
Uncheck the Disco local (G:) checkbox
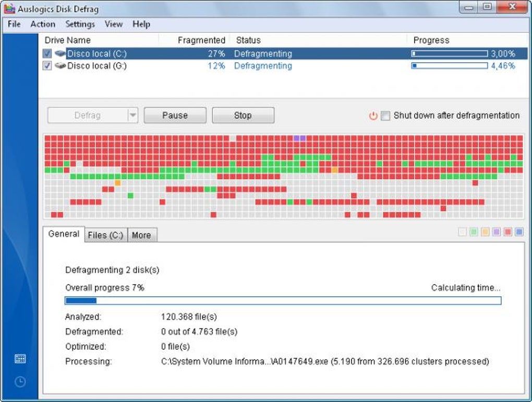[x=47, y=66]
